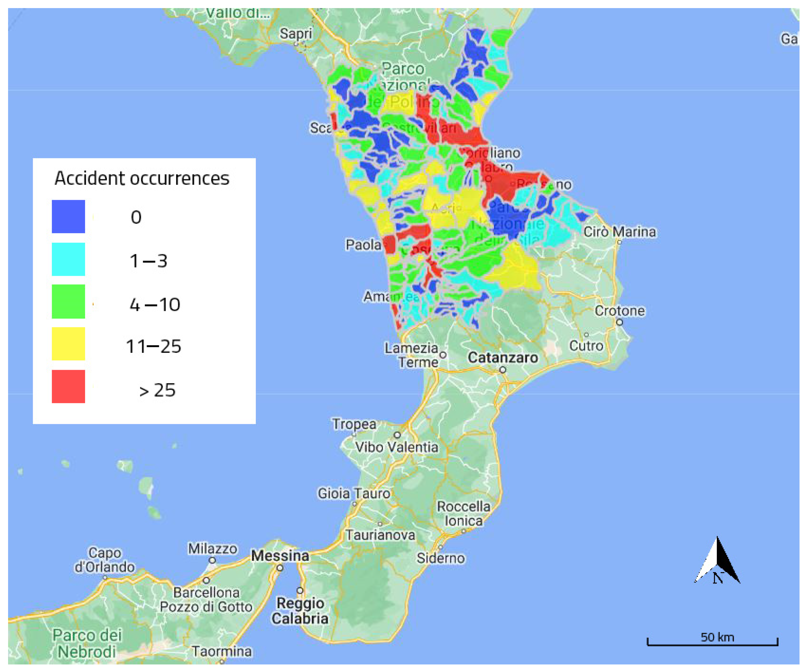Click the Crotone city marker
806x672 pixels.
pos(619,322)
